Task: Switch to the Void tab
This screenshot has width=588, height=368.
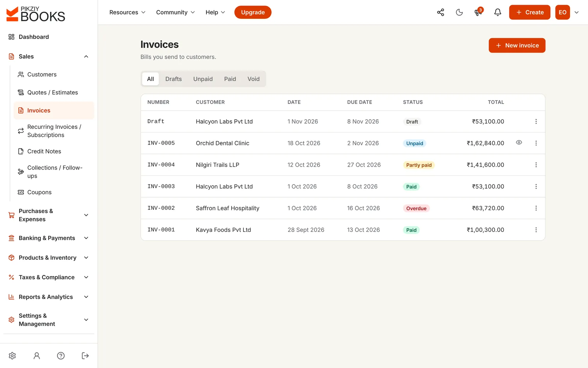Action: coord(254,79)
